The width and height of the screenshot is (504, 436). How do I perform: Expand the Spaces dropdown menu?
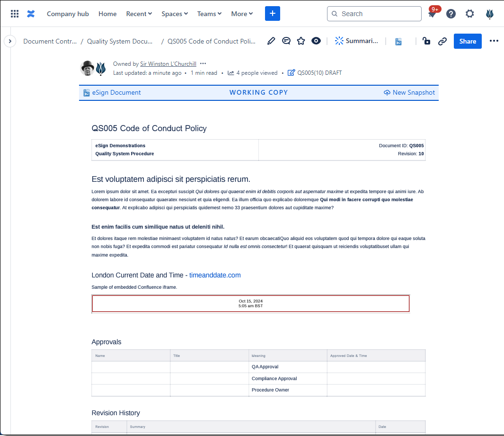coord(174,14)
